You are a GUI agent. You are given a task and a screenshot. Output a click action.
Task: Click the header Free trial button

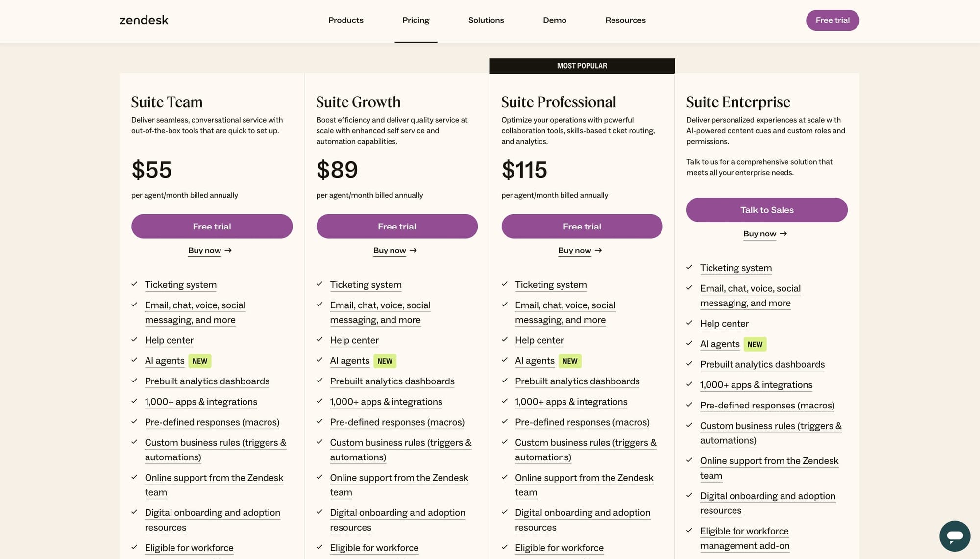click(x=832, y=20)
